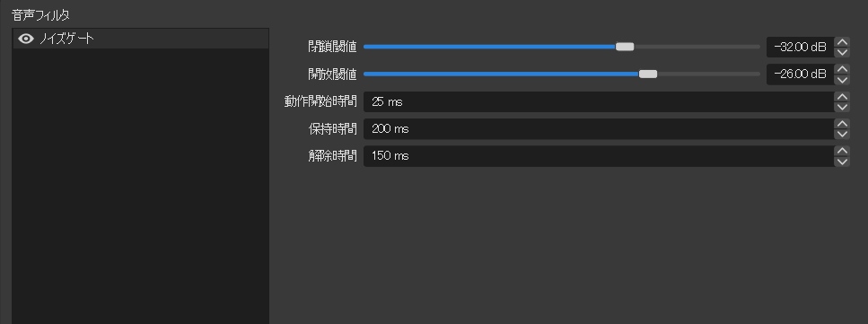The height and width of the screenshot is (324, 868).
Task: Focus the 保持時間 field showing 200 ms
Action: (599, 129)
